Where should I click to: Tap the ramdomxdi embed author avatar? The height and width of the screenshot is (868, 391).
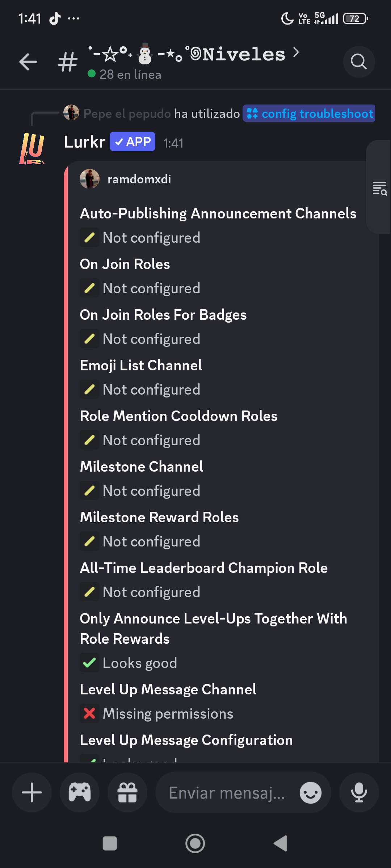tap(89, 179)
